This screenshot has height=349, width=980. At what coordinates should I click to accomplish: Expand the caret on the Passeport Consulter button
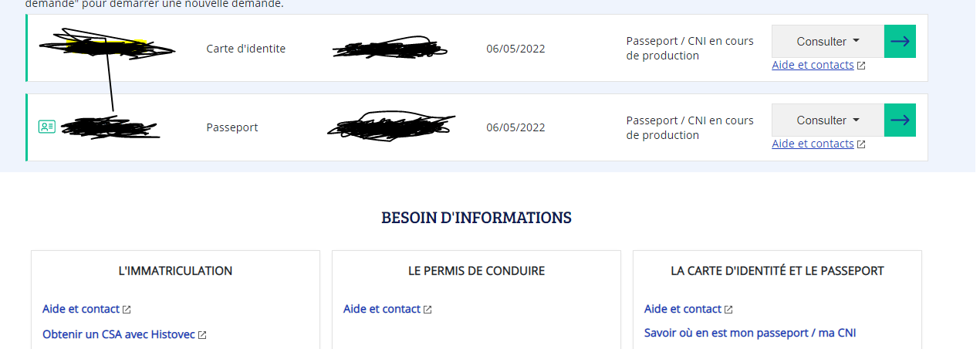coord(856,120)
